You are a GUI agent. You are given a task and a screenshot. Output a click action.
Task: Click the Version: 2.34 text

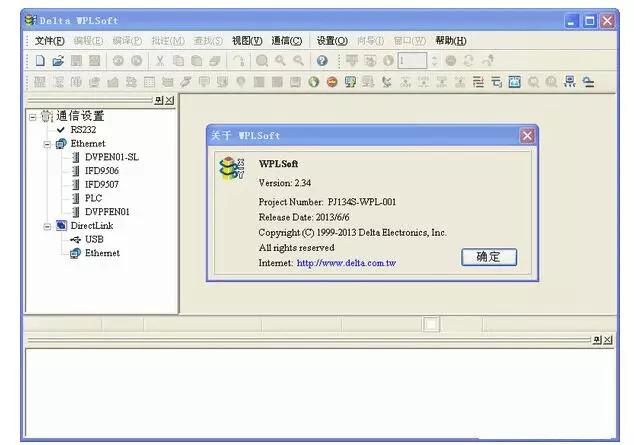coord(285,183)
